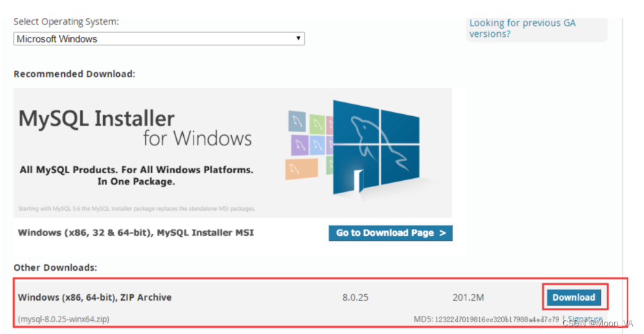This screenshot has height=334, width=644.
Task: Select the 'Windows (x86, 64-bit), ZIP Archive' text
Action: click(x=95, y=297)
